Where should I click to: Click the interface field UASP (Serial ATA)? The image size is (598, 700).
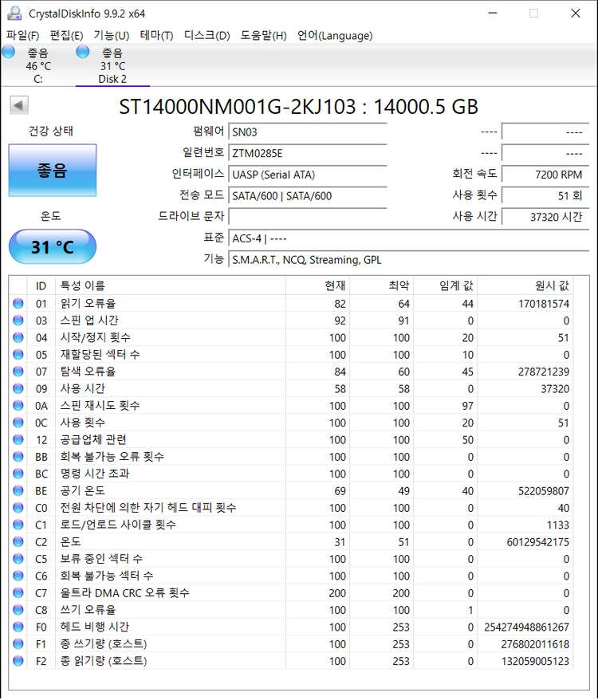click(307, 175)
